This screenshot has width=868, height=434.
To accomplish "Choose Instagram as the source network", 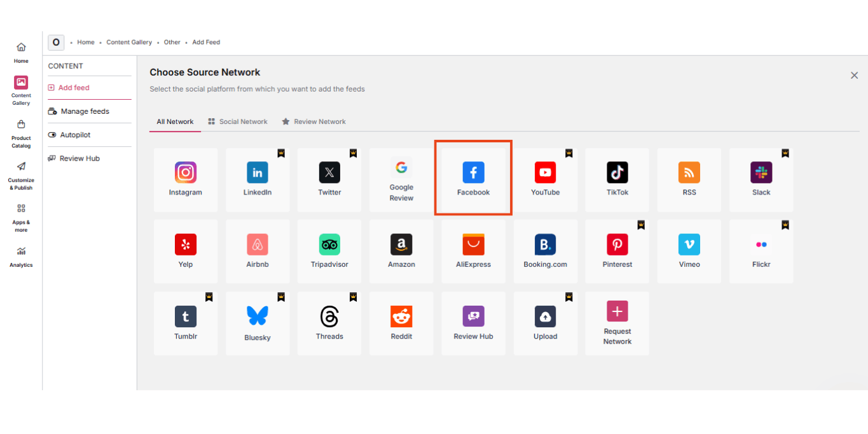I will click(186, 180).
